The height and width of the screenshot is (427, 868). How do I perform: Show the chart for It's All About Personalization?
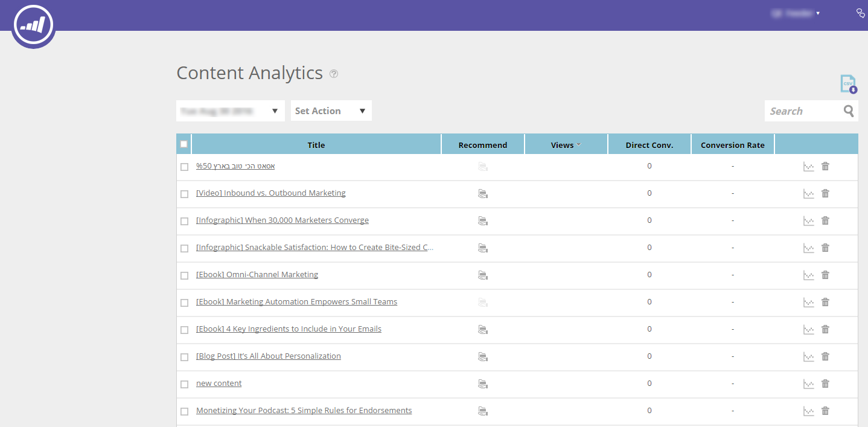pos(809,357)
